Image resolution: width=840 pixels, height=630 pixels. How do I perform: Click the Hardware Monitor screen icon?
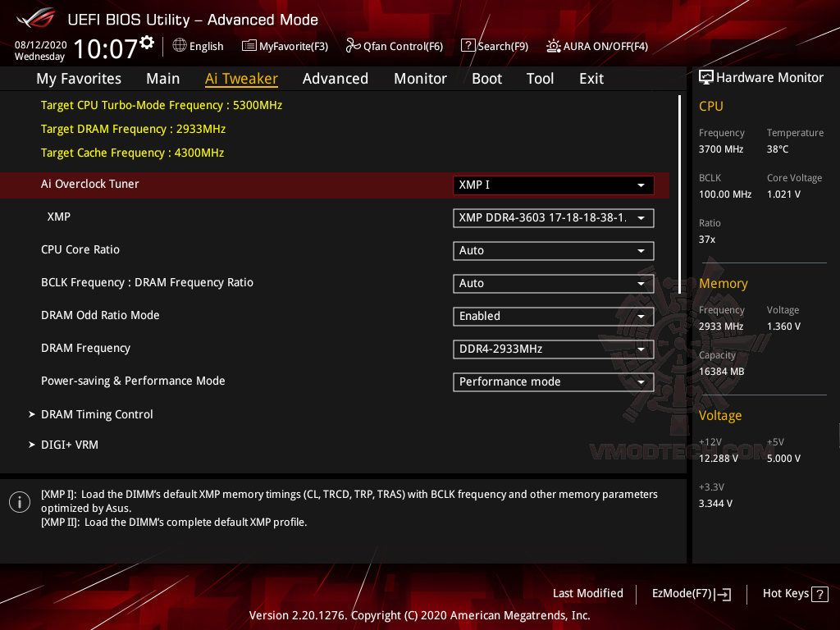[706, 78]
